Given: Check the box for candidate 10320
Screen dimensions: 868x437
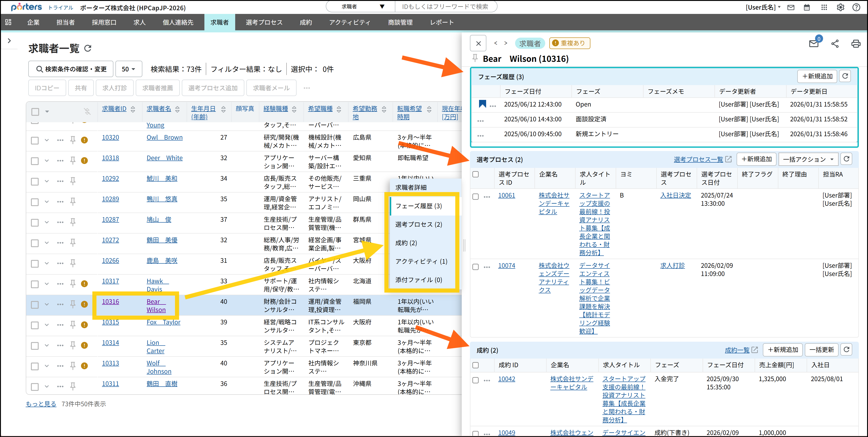Looking at the screenshot, I should 35,140.
